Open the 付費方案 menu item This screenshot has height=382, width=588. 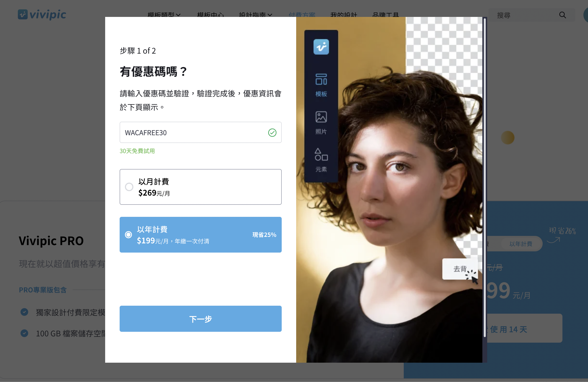[x=302, y=15]
